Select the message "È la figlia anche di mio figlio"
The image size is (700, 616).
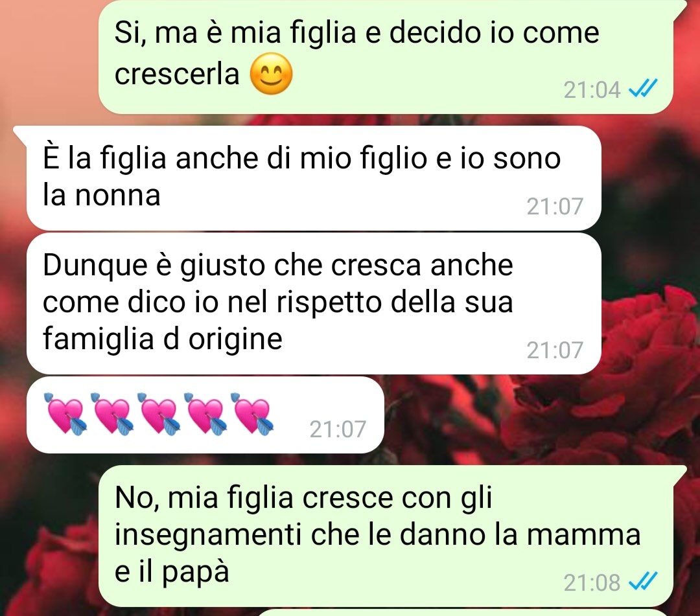314,178
